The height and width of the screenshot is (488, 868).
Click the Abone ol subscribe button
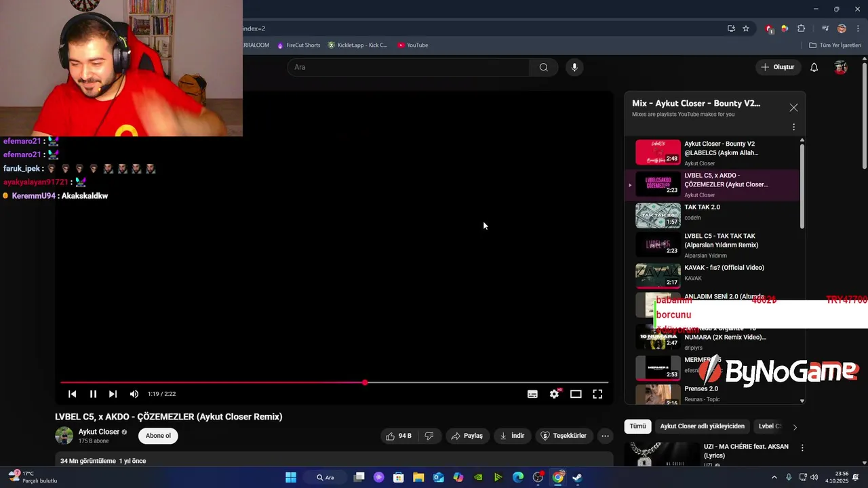pyautogui.click(x=158, y=436)
